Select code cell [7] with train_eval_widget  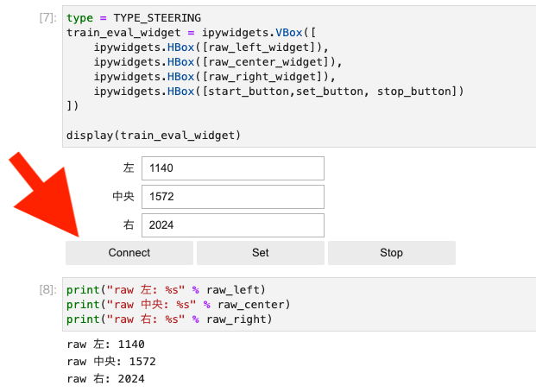coord(300,77)
